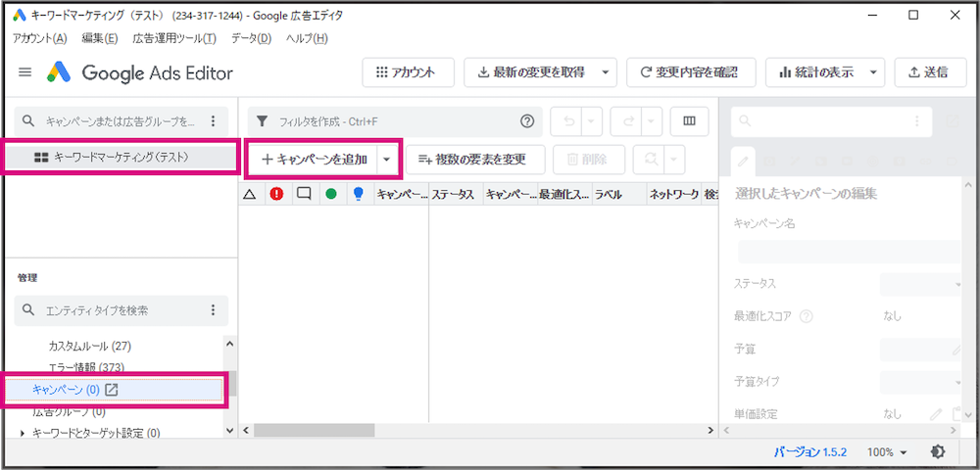The width and height of the screenshot is (980, 470).
Task: Open campaigns in new window icon
Action: [x=112, y=390]
